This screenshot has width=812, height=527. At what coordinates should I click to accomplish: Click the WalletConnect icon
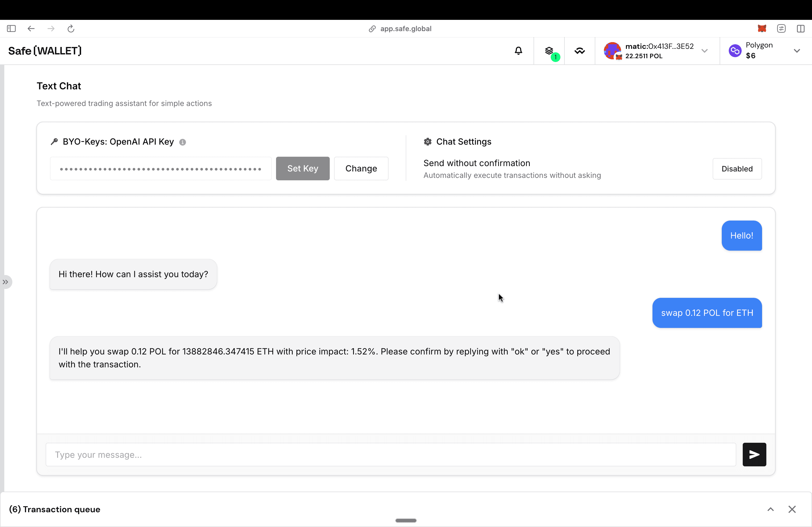579,51
